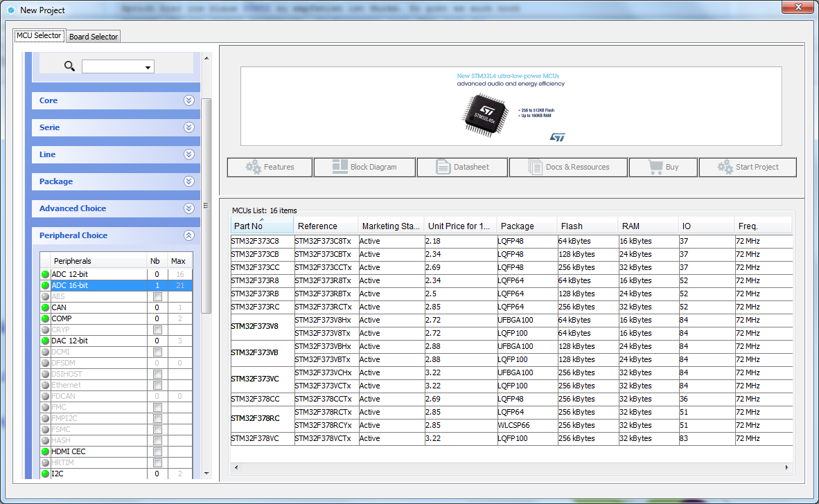Click the New Project window title icon
Viewport: 819px width, 504px height.
pos(11,10)
